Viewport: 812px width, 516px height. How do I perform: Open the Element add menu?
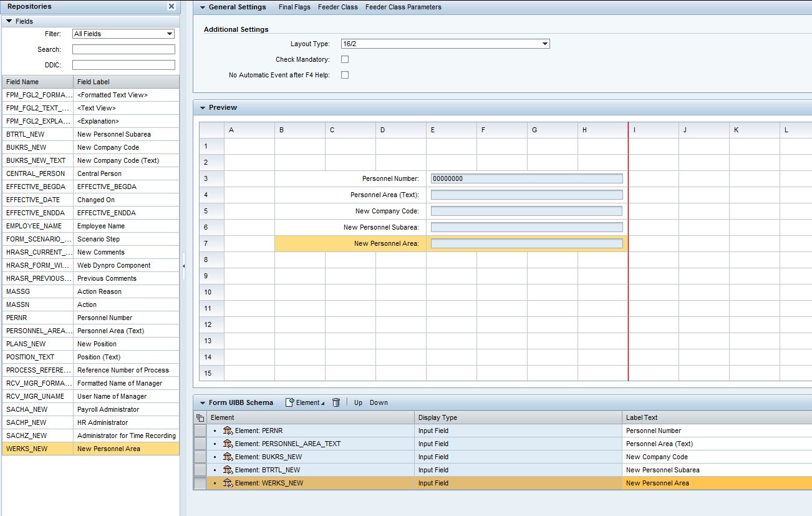(x=305, y=402)
